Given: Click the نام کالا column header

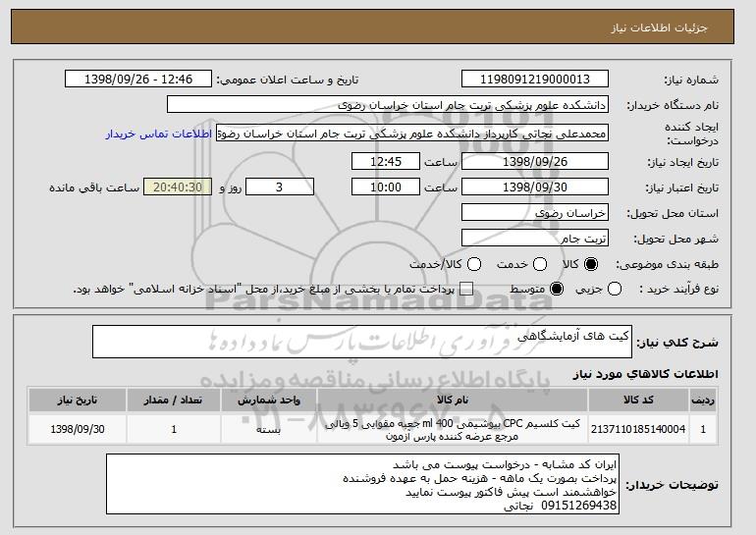Looking at the screenshot, I should 453,401.
